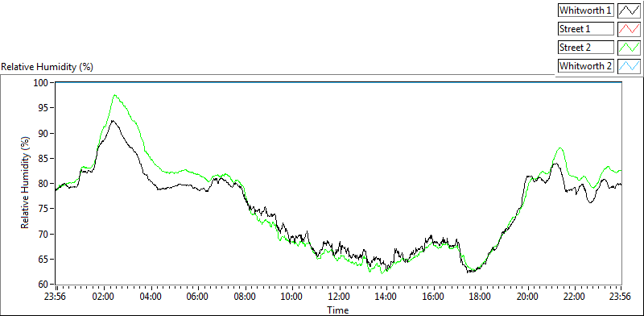Click the 22:00 time axis label

[575, 297]
